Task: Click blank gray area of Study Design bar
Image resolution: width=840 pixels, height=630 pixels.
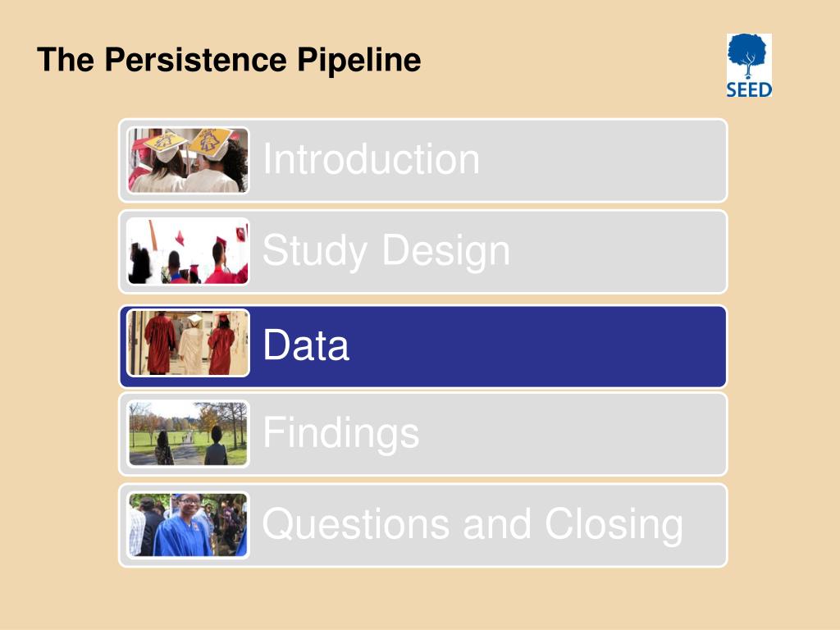Action: tap(616, 252)
